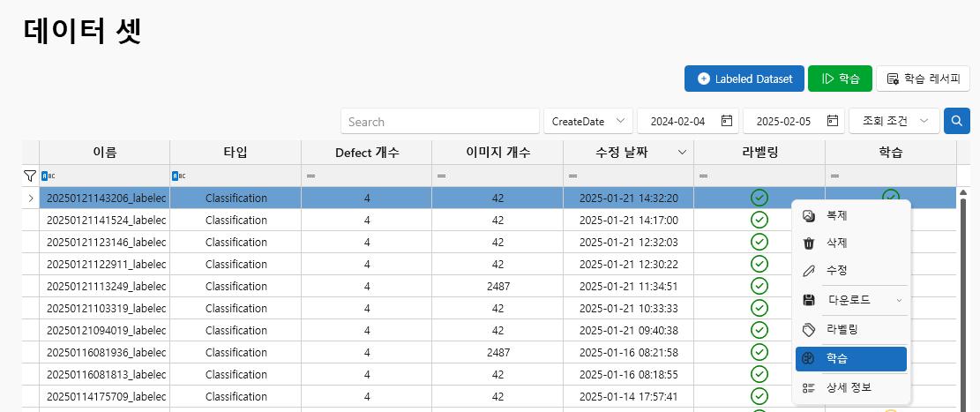980x412 pixels.
Task: Click pencil icon for 수정 in context menu
Action: click(x=809, y=271)
